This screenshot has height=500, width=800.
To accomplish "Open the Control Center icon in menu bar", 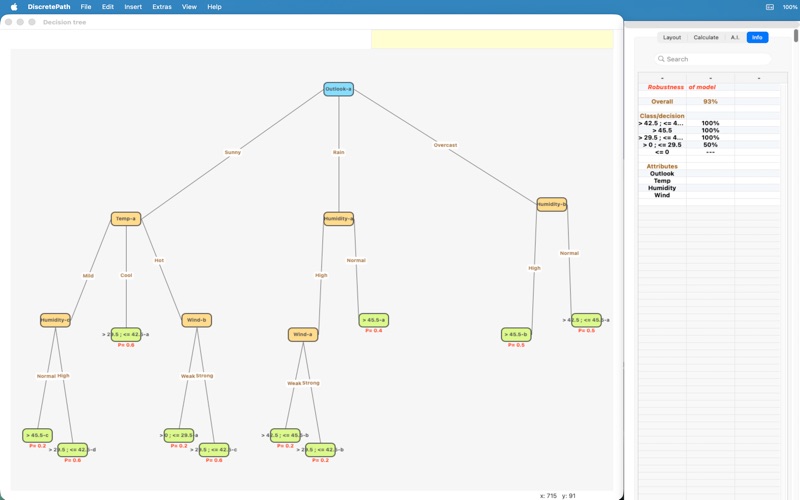I will tap(769, 7).
